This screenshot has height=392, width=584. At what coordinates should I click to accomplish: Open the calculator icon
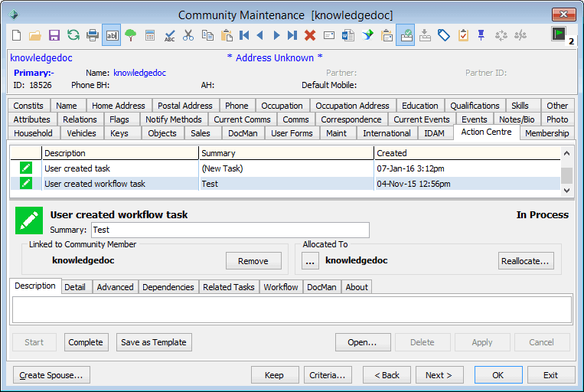tap(150, 35)
